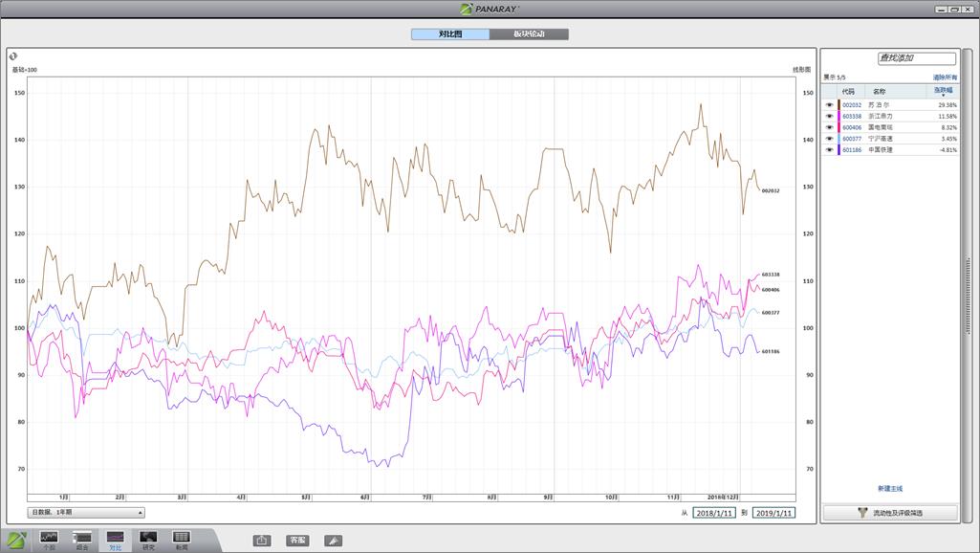Click the pen annotation tool icon
The height and width of the screenshot is (553, 980).
[333, 540]
